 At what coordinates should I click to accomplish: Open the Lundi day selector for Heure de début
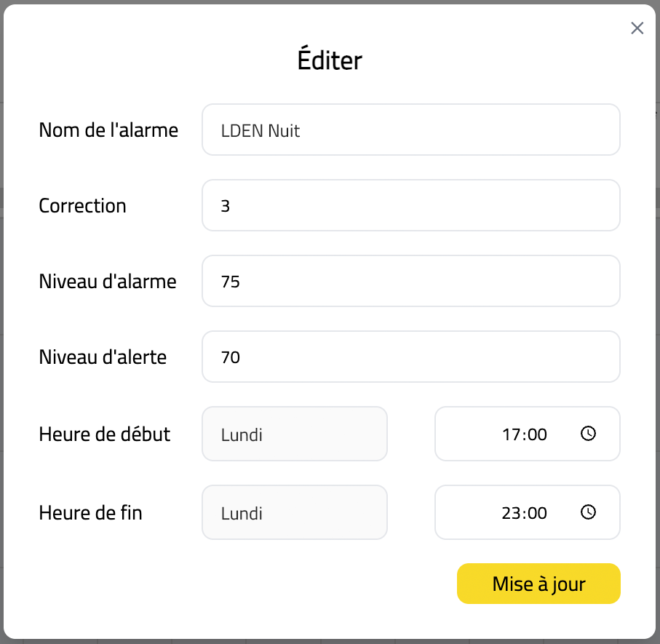click(294, 434)
